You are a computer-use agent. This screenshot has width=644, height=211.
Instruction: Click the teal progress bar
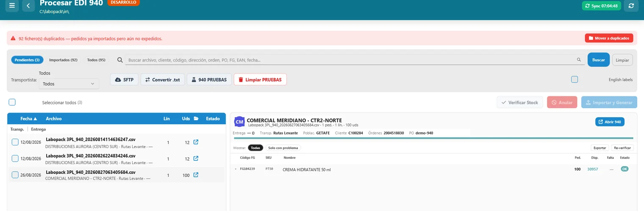(x=433, y=138)
